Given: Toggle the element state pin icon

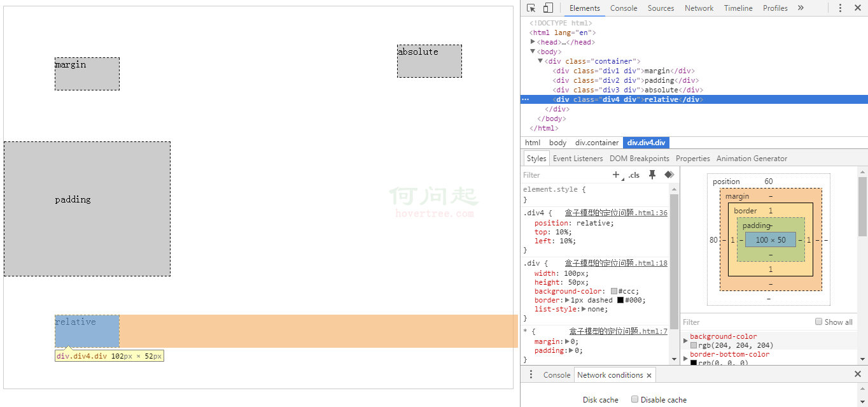Looking at the screenshot, I should (652, 175).
